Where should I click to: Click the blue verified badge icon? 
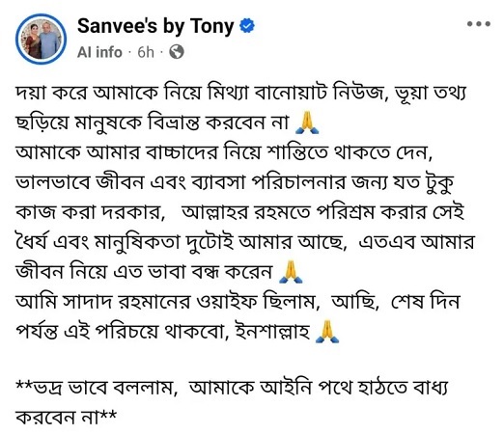(x=247, y=26)
